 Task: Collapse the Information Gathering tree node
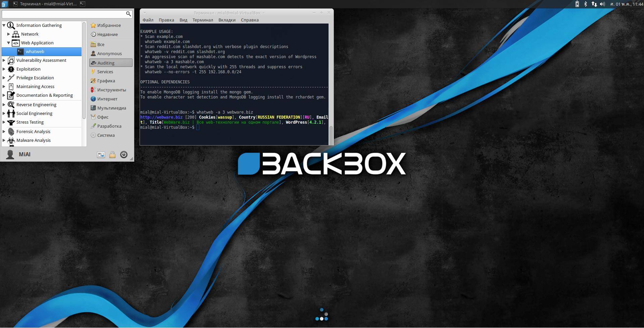4,25
